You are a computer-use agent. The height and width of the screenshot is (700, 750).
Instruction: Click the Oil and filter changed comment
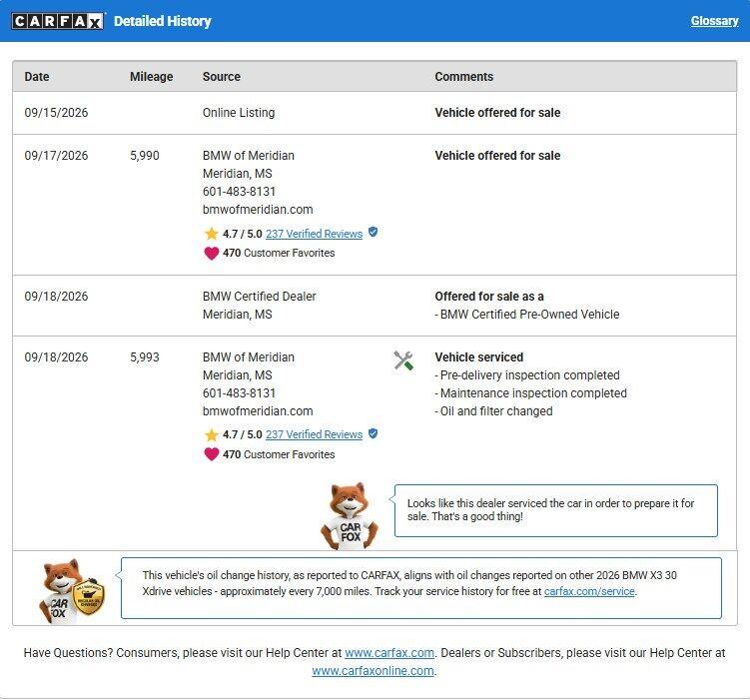(x=493, y=411)
